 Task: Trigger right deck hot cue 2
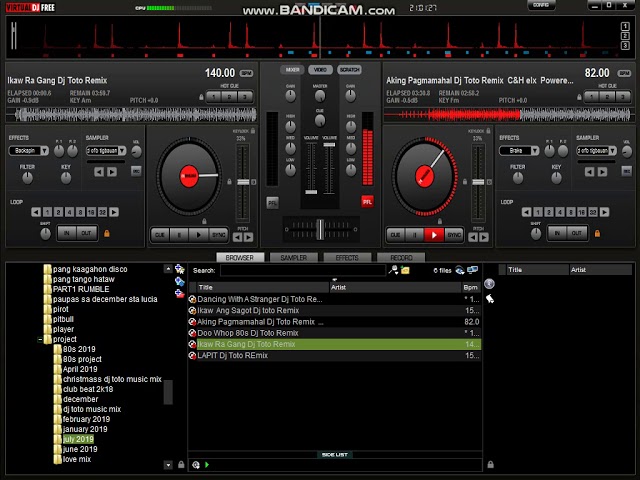point(607,97)
